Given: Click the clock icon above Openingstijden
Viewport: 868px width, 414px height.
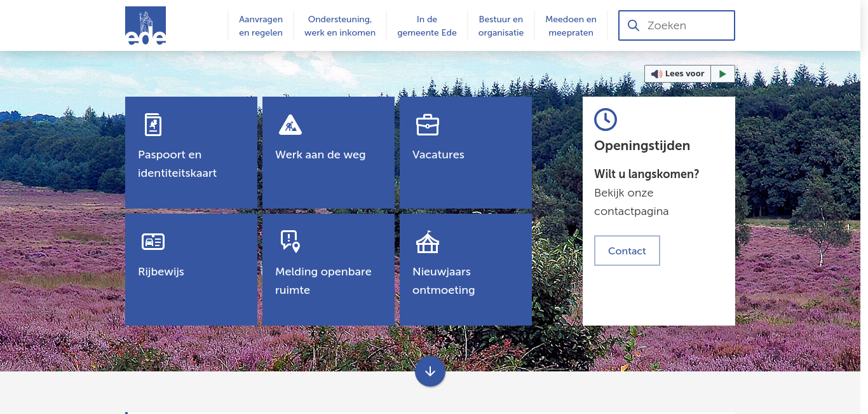Looking at the screenshot, I should tap(606, 120).
